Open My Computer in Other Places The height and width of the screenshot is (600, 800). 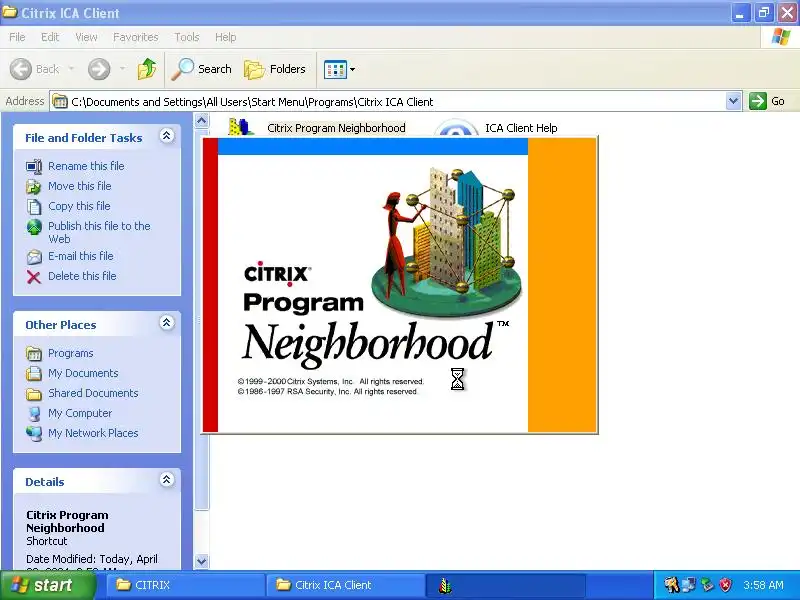[x=80, y=413]
